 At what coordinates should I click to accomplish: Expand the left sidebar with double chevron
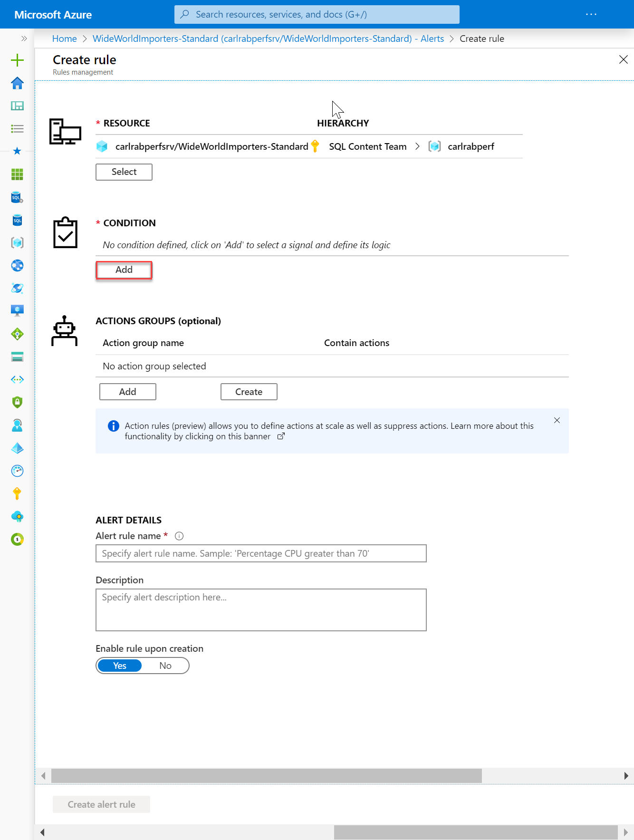tap(24, 39)
